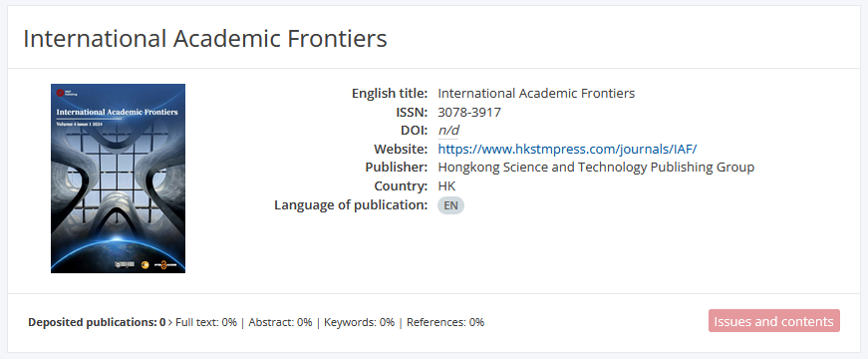
Task: Click the Deposited publications: 0 text
Action: pyautogui.click(x=97, y=322)
